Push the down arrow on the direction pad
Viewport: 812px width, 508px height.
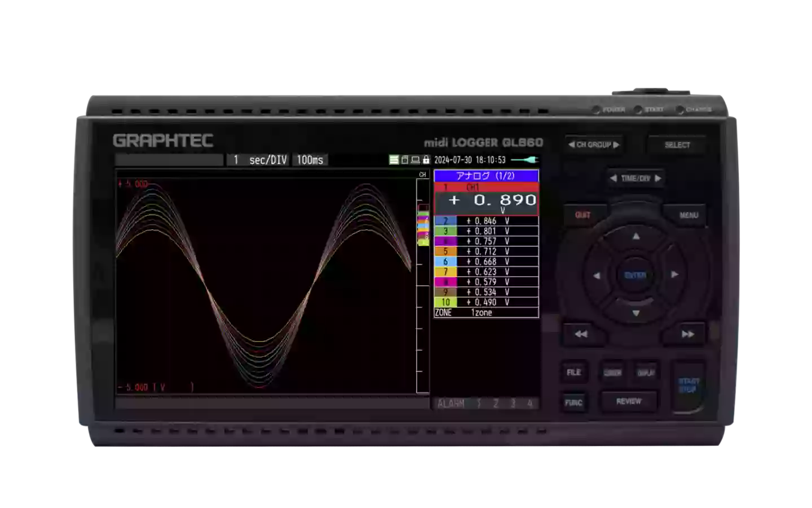point(636,313)
